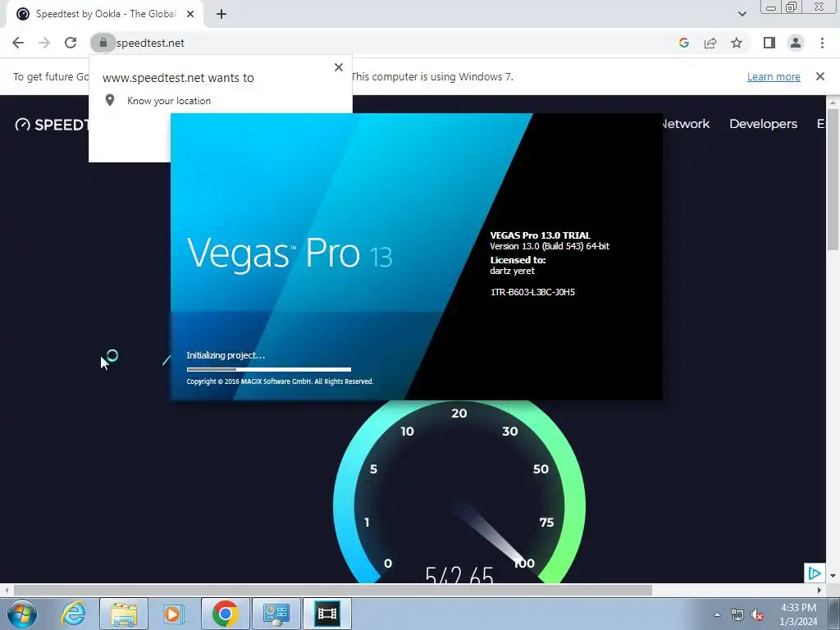Click the Learn more link

[774, 76]
